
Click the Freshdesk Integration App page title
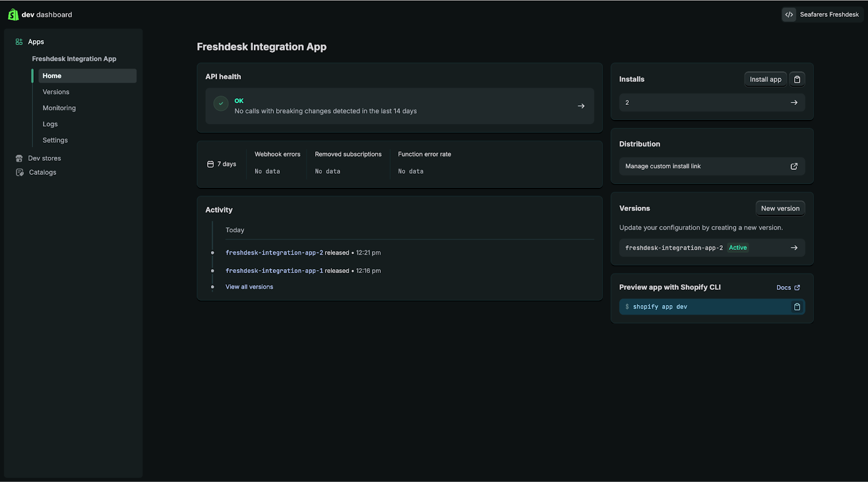(x=261, y=47)
